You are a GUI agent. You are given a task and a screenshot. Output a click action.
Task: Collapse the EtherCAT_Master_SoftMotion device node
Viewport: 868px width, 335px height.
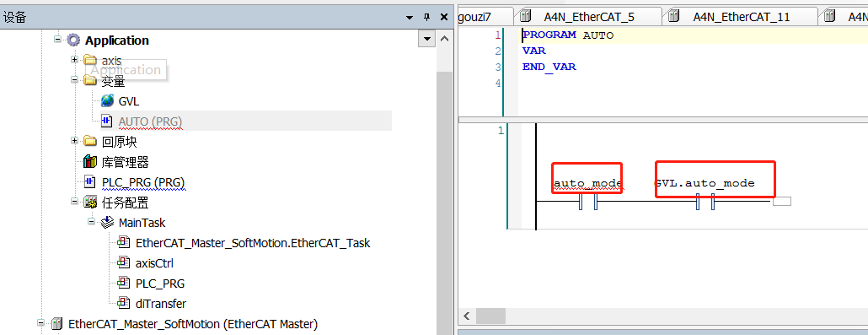pos(40,323)
